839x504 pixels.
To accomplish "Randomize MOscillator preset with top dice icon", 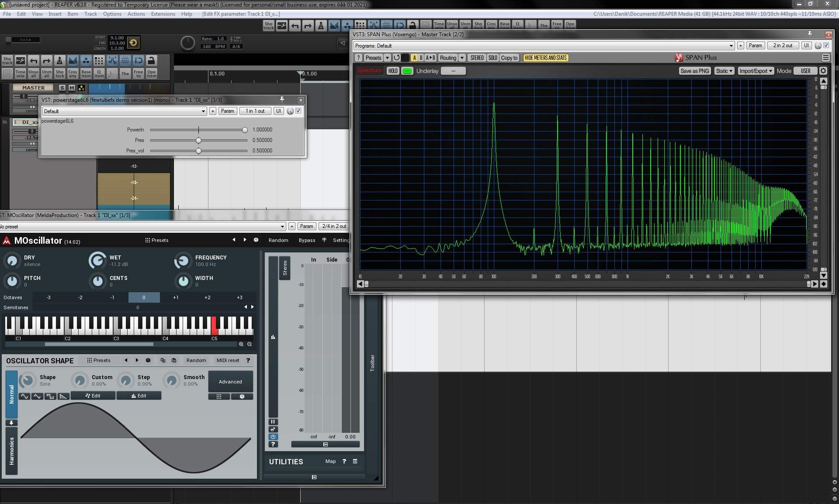I will pyautogui.click(x=256, y=240).
